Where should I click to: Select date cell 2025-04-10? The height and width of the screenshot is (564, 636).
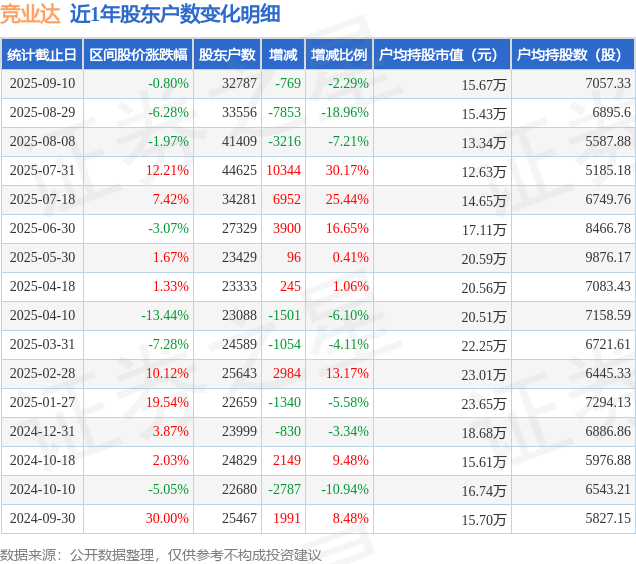(x=43, y=315)
